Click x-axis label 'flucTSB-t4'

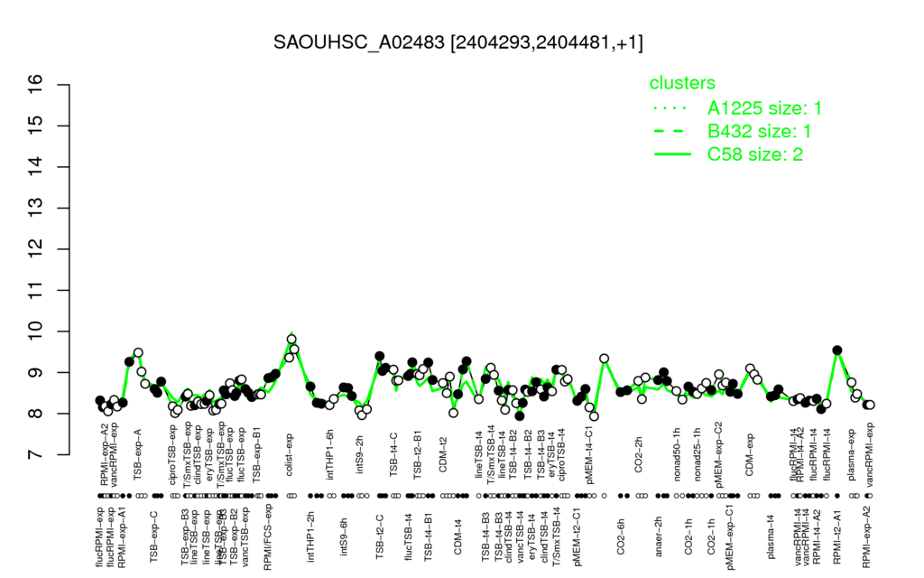[x=409, y=536]
